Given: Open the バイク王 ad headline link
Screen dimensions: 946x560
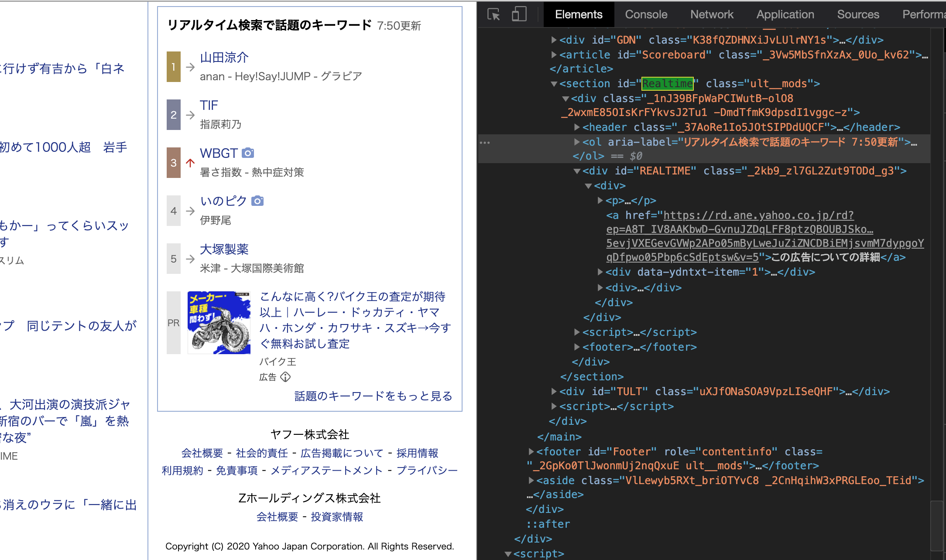Looking at the screenshot, I should (x=355, y=320).
